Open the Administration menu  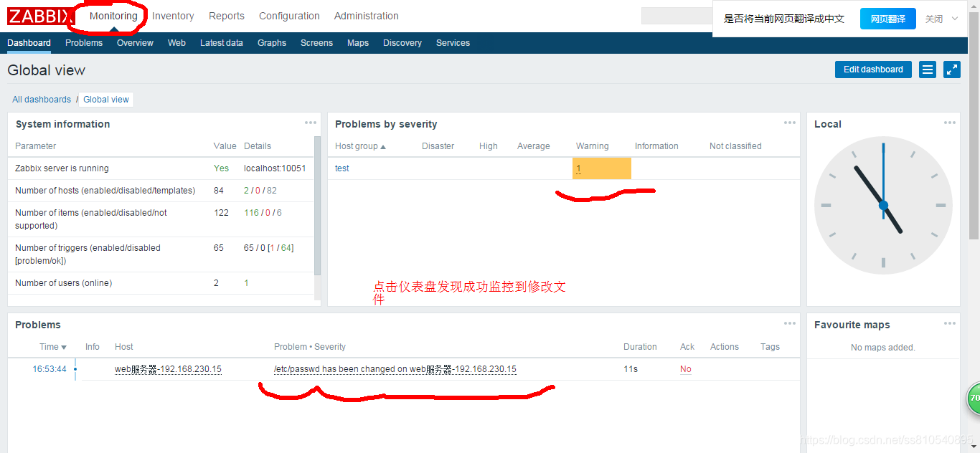367,16
